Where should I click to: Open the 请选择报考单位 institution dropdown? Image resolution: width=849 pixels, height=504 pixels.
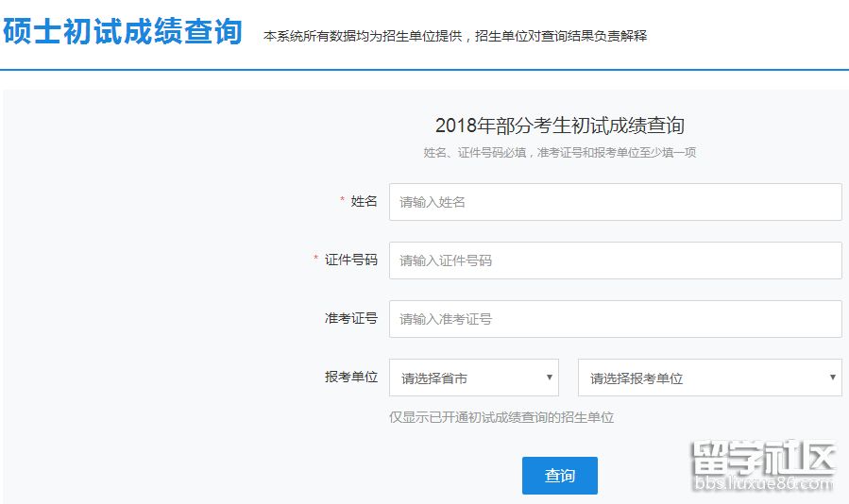tap(708, 378)
